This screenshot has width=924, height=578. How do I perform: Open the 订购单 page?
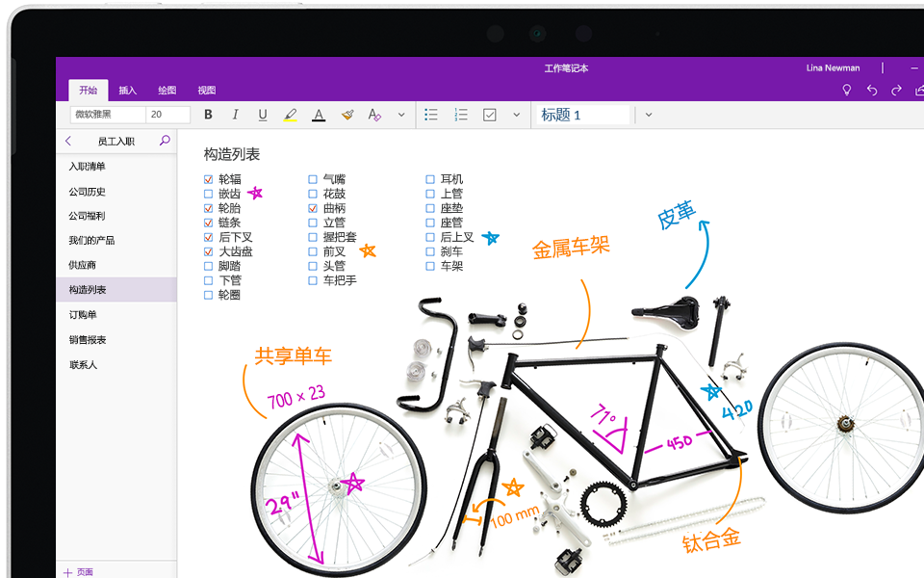[116, 314]
